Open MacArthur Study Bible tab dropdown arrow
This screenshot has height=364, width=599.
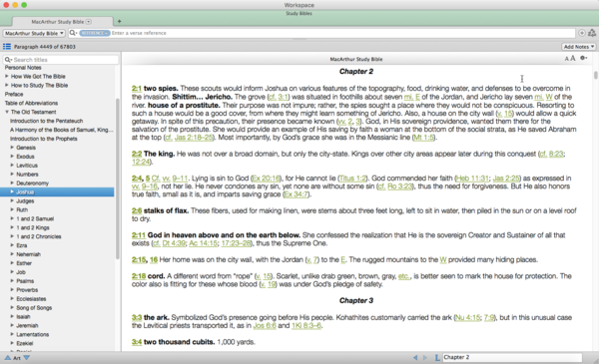click(89, 22)
